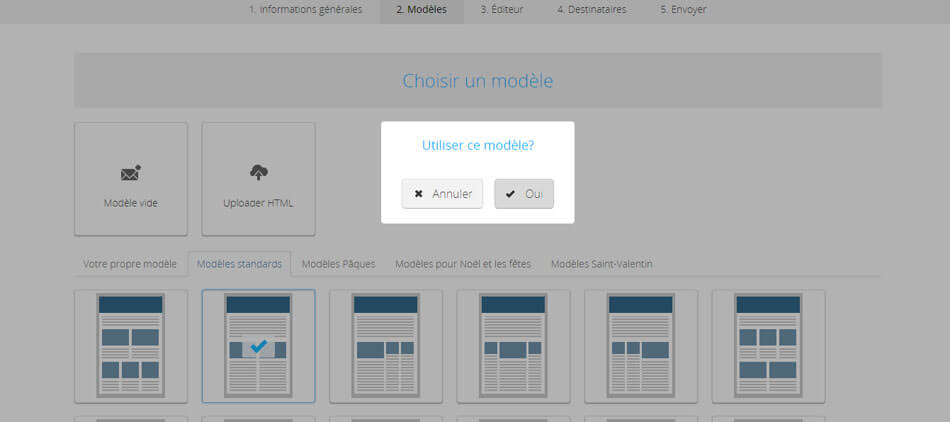Click the X icon in Annuler button

pos(419,194)
